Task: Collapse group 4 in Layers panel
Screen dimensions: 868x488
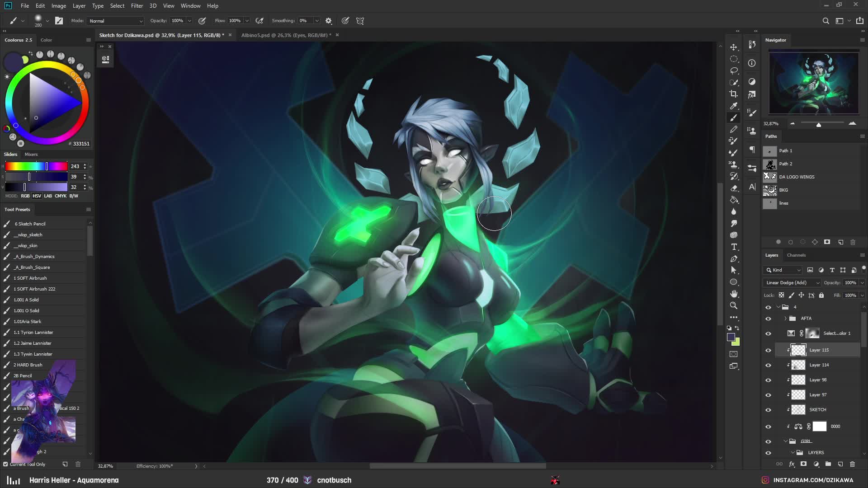Action: [778, 307]
